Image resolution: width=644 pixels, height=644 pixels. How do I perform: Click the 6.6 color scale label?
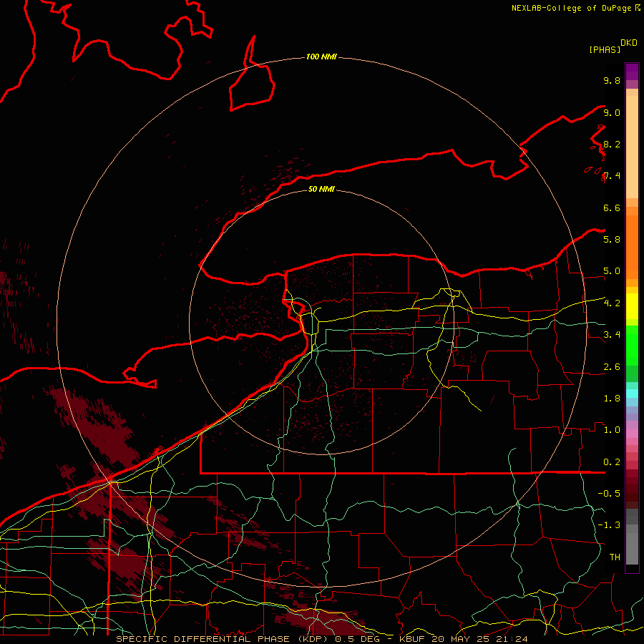[612, 208]
